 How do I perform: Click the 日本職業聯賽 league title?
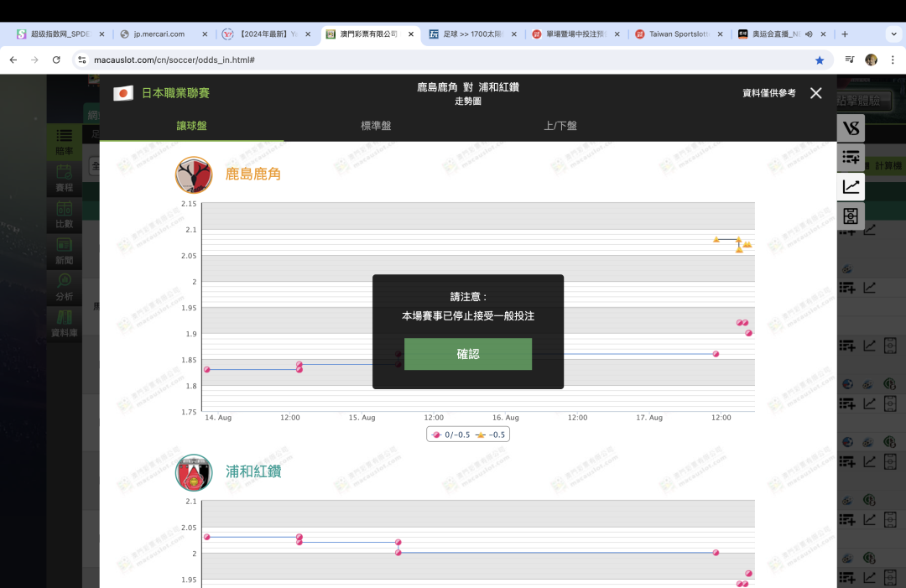pos(175,93)
